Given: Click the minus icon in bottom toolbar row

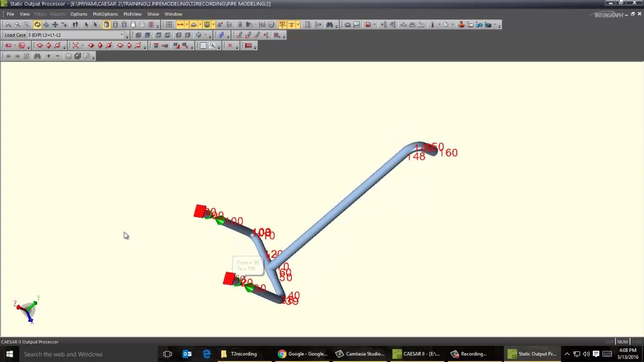Looking at the screenshot, I should [x=57, y=56].
